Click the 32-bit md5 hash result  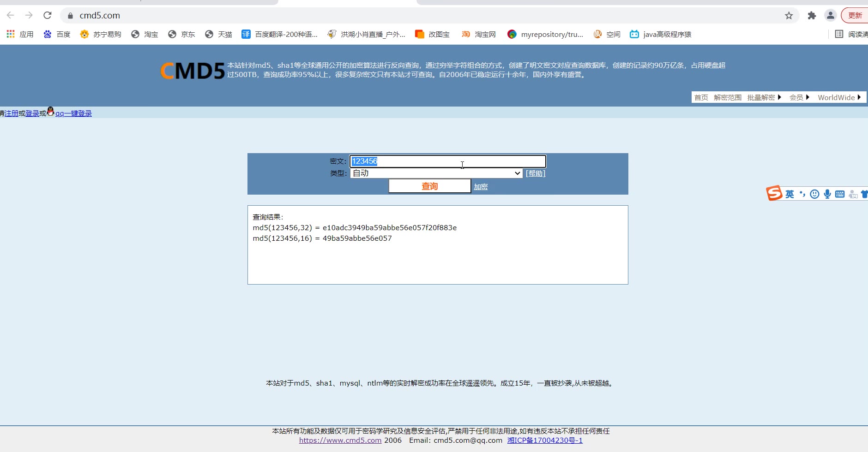390,227
